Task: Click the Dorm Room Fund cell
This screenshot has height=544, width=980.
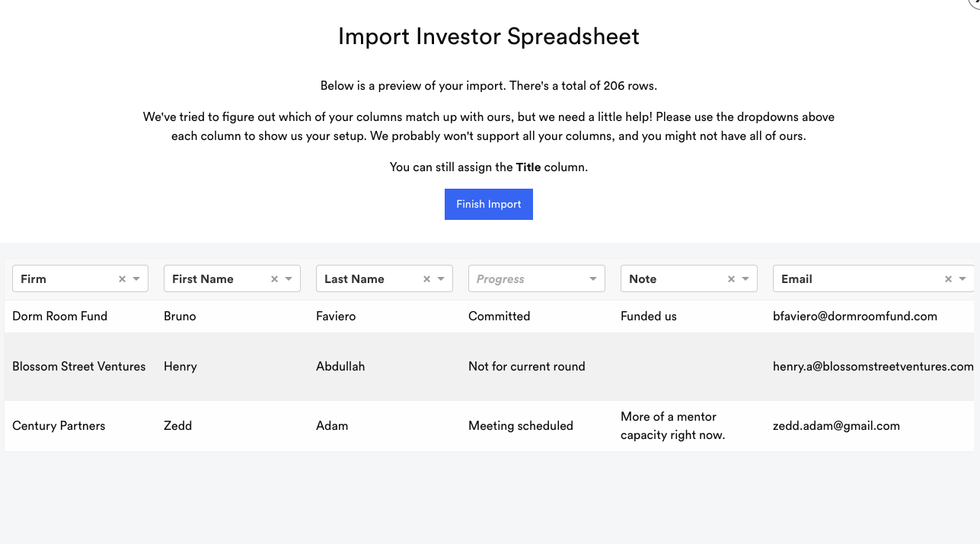Action: 59,317
